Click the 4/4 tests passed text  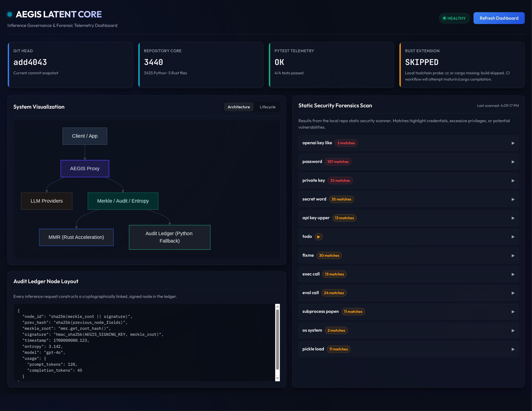pyautogui.click(x=289, y=73)
